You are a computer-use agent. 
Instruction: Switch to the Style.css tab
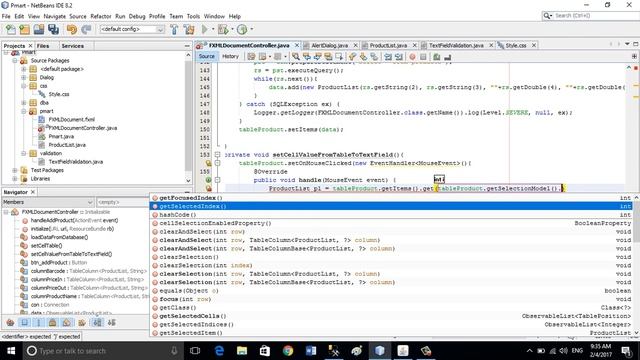[x=516, y=45]
